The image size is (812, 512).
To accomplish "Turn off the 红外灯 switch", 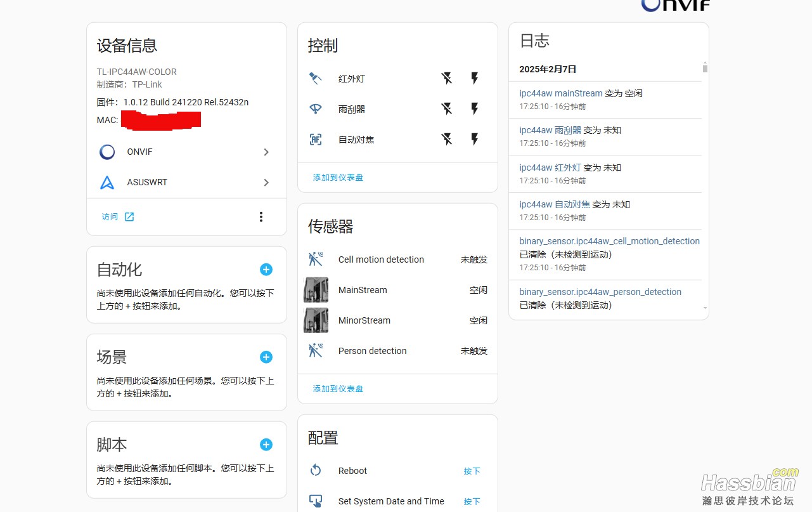I will 447,79.
